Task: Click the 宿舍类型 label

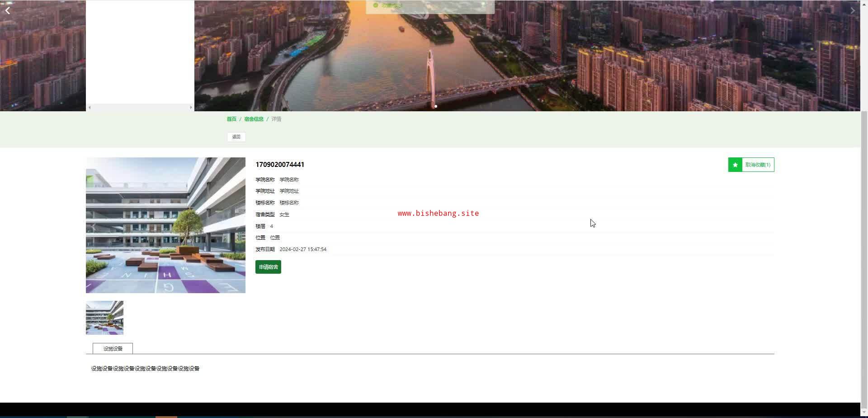Action: (x=265, y=214)
